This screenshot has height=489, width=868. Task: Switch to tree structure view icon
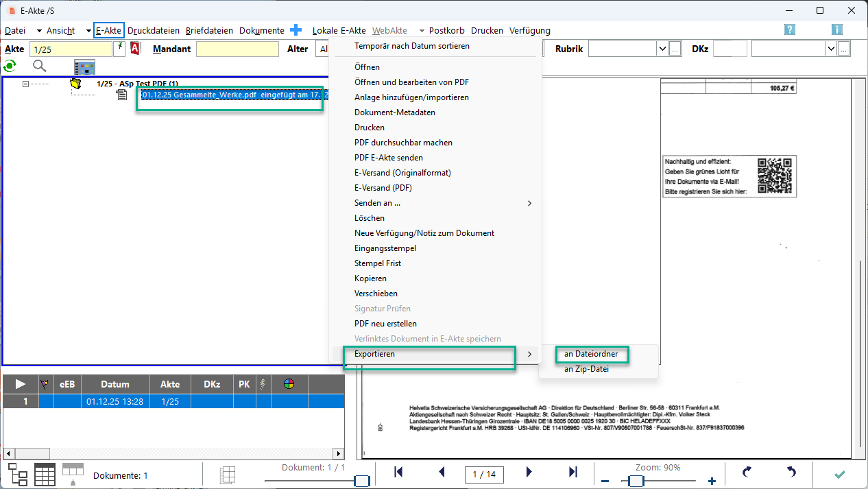click(x=18, y=475)
